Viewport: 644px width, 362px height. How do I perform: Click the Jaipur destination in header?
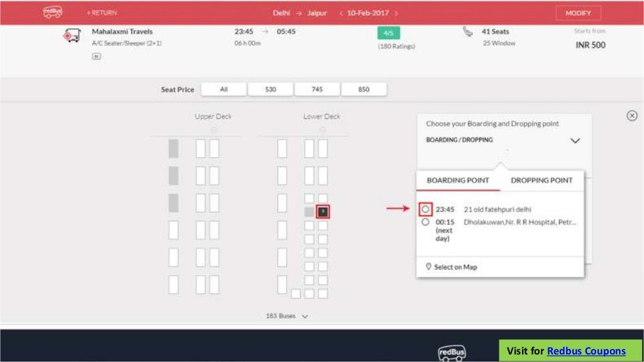point(317,13)
